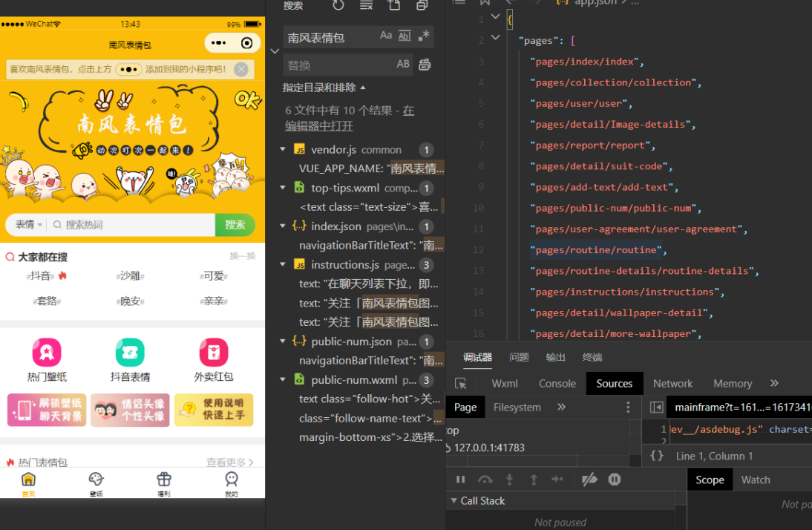Viewport: 812px width, 530px height.
Task: Show more Sources navigator tabs after Filesystem
Action: click(x=561, y=408)
